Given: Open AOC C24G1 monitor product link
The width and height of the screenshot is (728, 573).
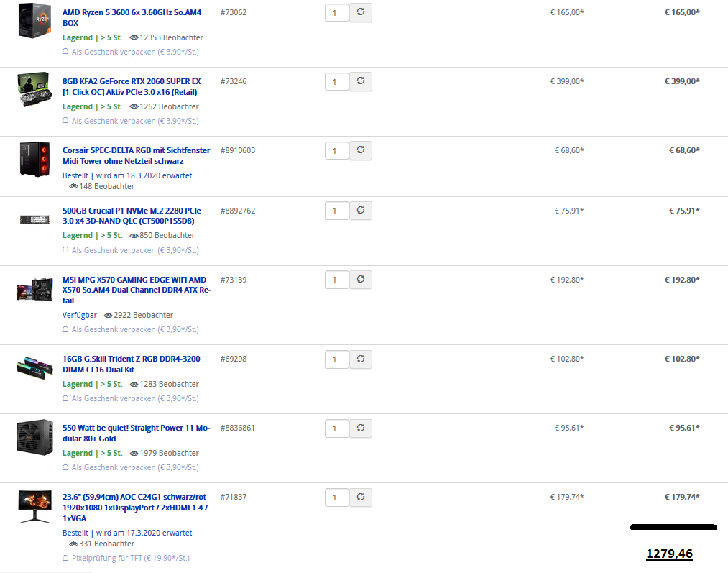Looking at the screenshot, I should click(135, 508).
